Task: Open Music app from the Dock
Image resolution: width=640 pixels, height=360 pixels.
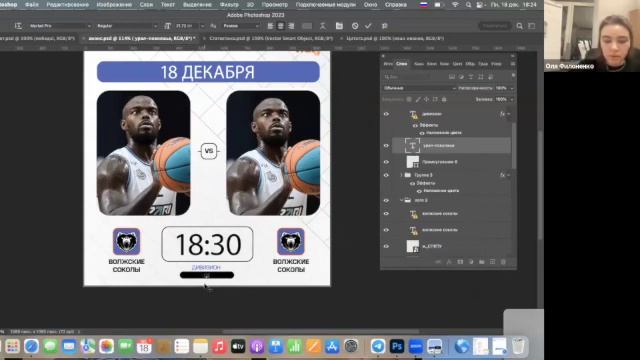Action: (219, 346)
